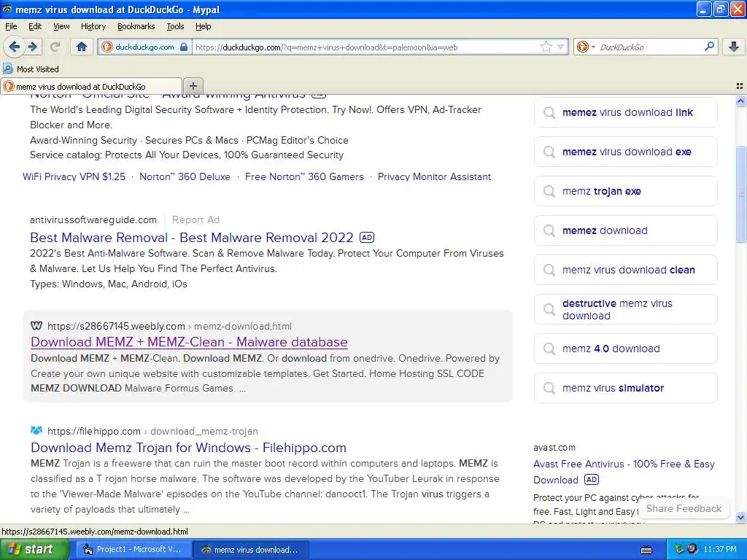
Task: Open the Edit menu
Action: click(35, 26)
